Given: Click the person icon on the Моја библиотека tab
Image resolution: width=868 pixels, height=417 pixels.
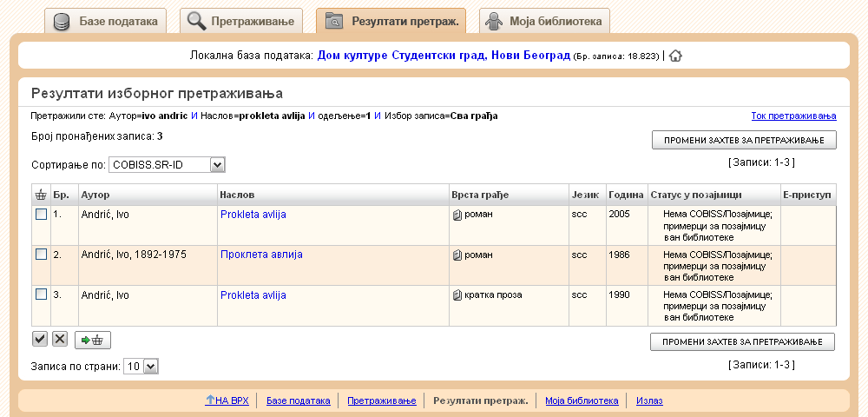Looking at the screenshot, I should 493,22.
